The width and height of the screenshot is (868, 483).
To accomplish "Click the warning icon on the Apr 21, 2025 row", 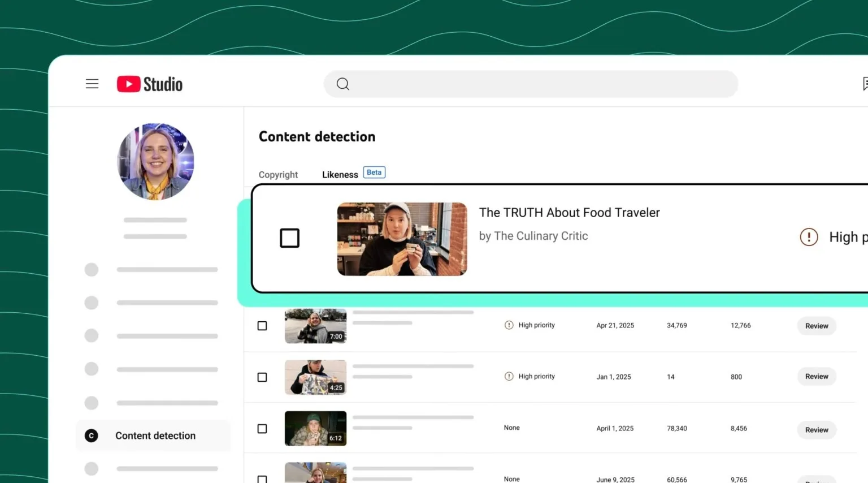I will (508, 325).
